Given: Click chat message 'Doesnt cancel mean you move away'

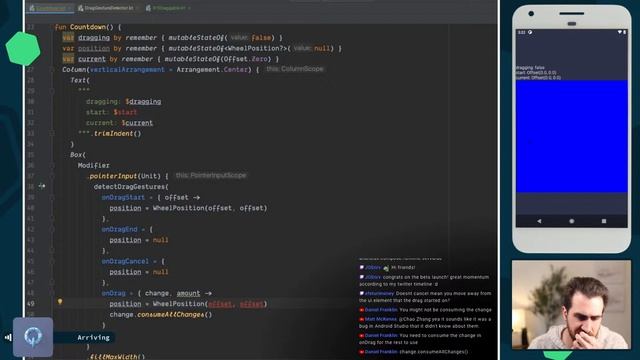Looking at the screenshot, I should coord(425,297).
